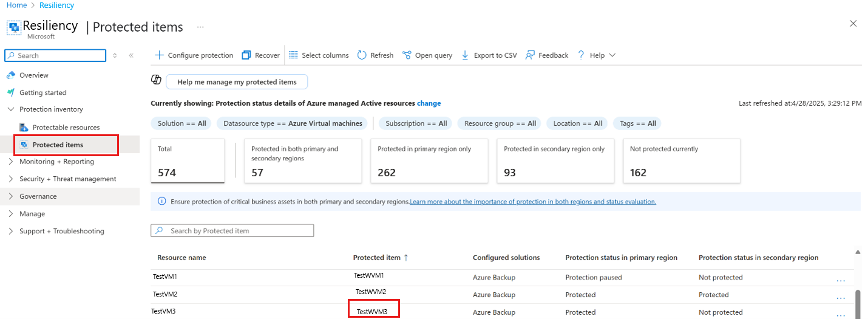
Task: Expand Monitoring + Reporting section
Action: coord(11,162)
